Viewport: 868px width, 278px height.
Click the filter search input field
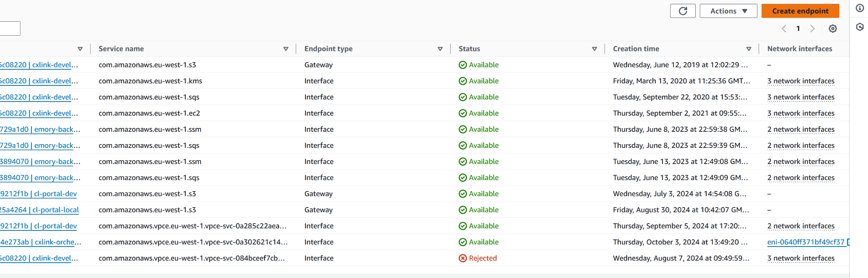10,28
